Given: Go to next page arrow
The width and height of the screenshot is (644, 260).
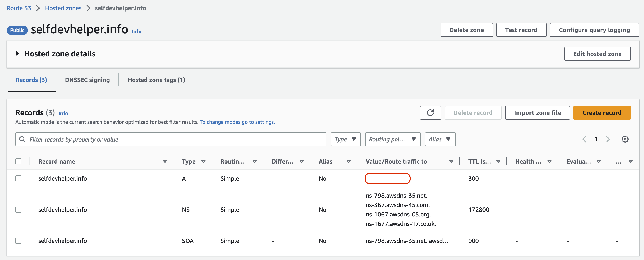Looking at the screenshot, I should (608, 139).
